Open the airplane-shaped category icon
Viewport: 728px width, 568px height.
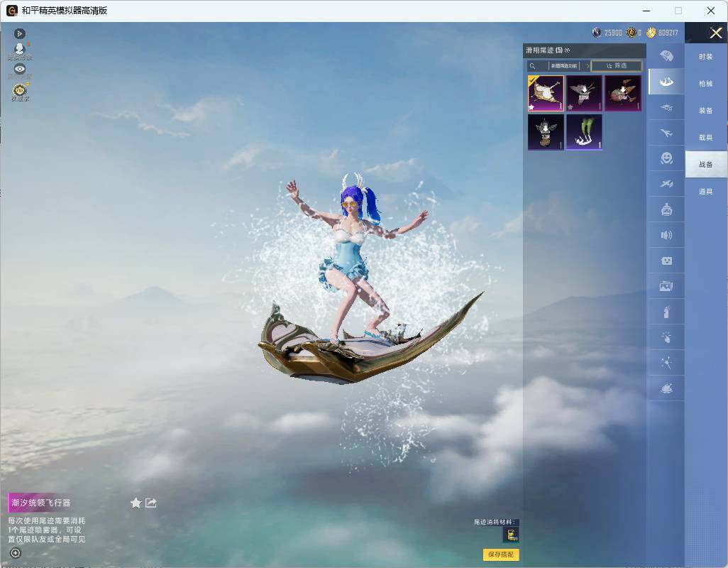(666, 133)
